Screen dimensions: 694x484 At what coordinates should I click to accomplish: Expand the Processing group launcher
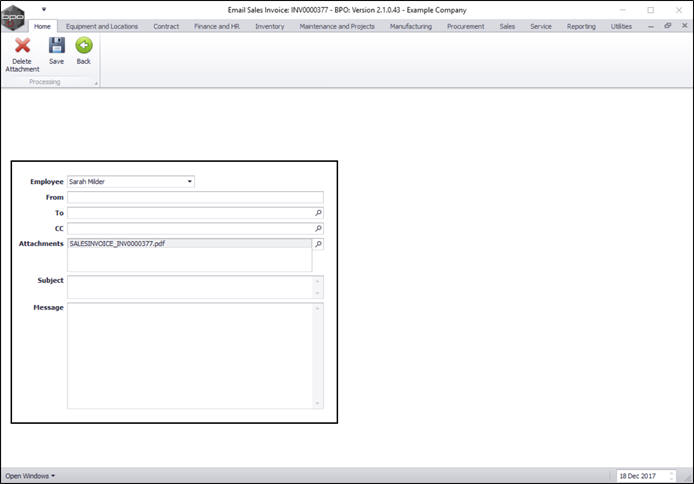(x=96, y=83)
